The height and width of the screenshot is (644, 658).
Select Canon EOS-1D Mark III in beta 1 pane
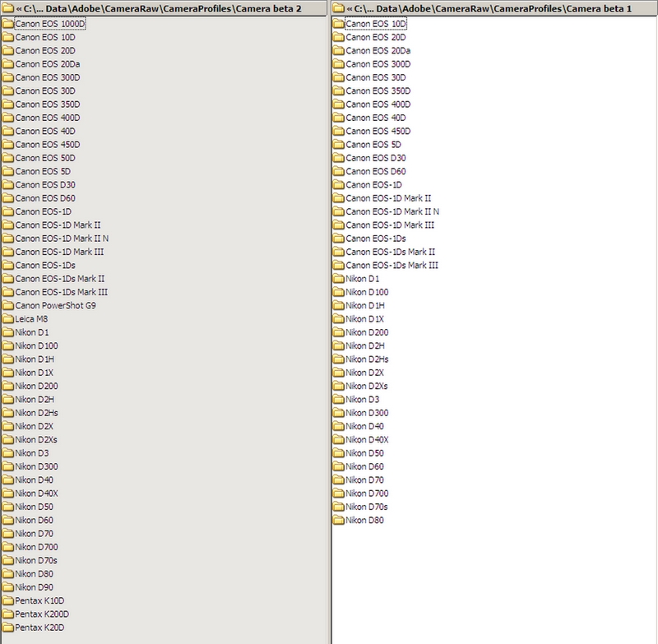(x=390, y=225)
